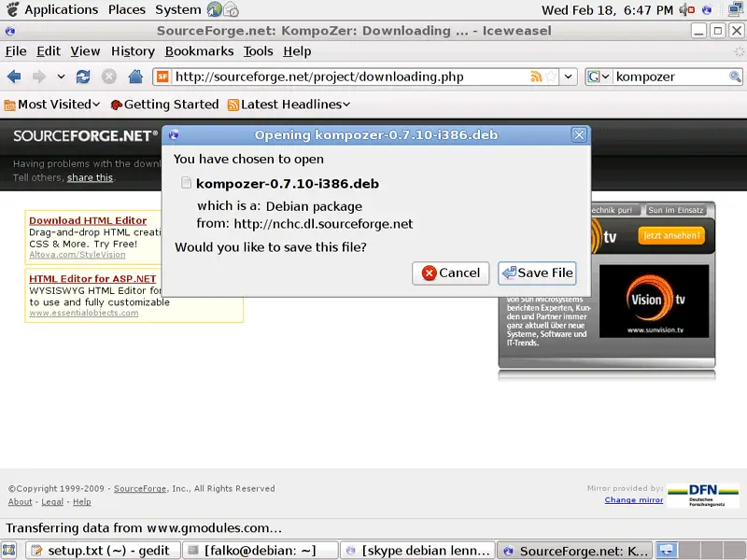Image resolution: width=747 pixels, height=560 pixels.
Task: Launch mail client from top panel envelope icon
Action: click(231, 9)
